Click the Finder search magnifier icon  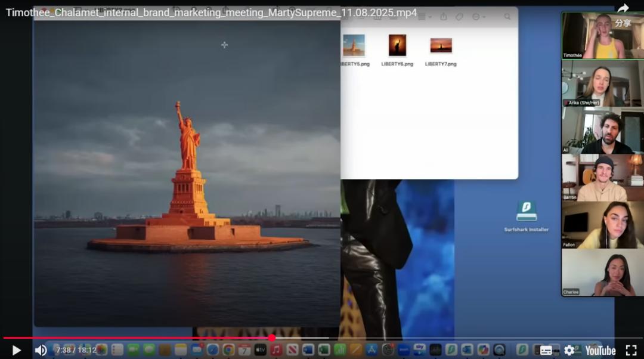coord(507,17)
